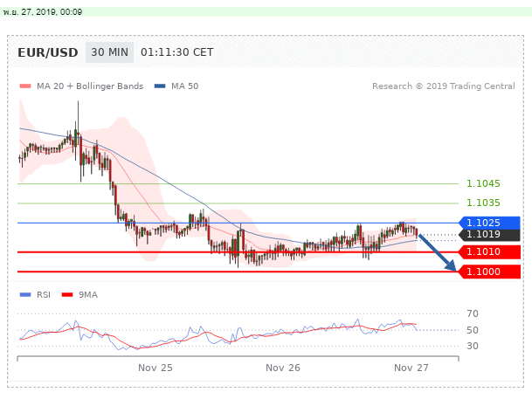Click the date header 27, 2019, 00:09

[43, 12]
